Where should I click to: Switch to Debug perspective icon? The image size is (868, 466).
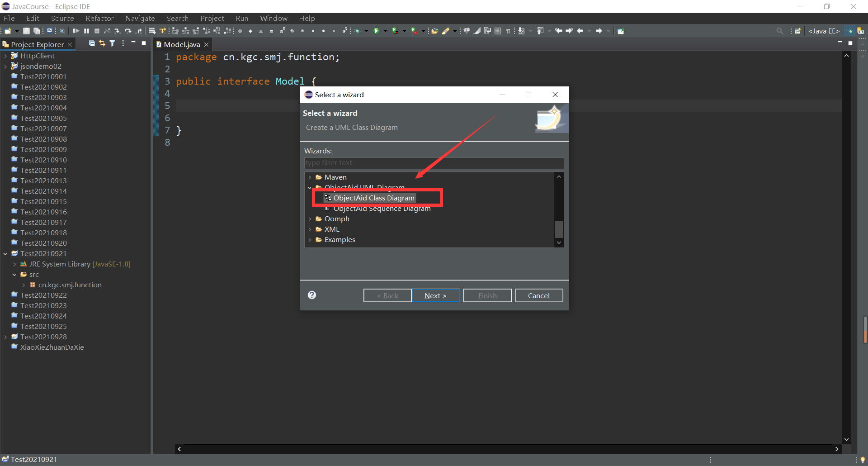point(850,31)
